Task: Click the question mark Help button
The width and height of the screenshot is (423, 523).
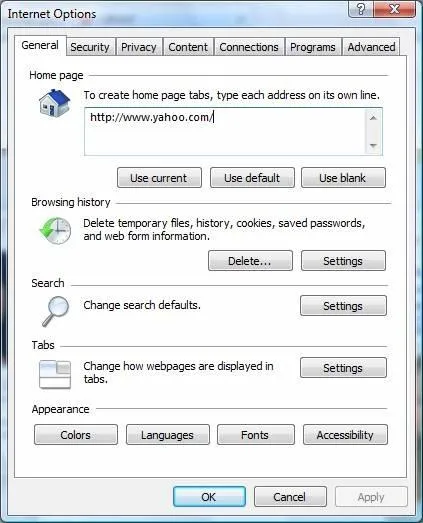Action: coord(361,9)
